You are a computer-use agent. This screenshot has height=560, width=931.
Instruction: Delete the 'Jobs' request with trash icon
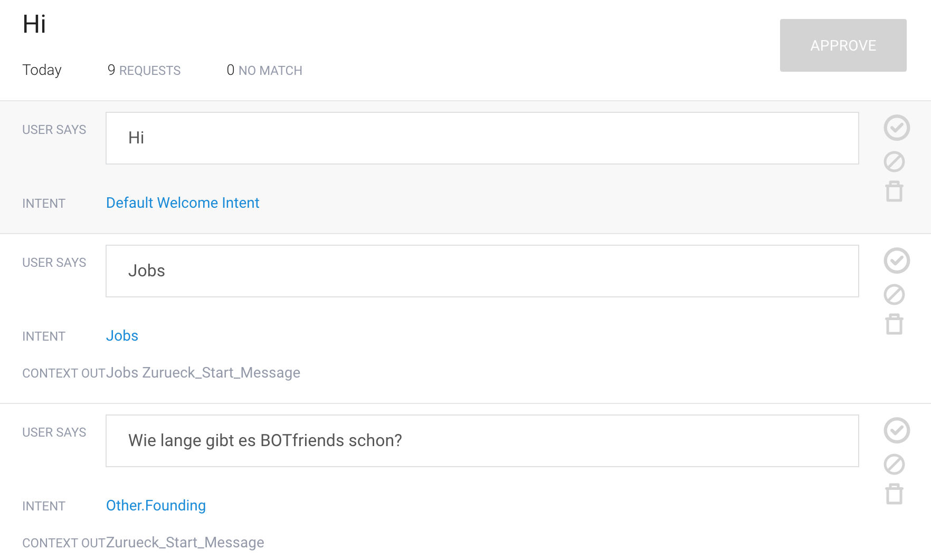(894, 324)
